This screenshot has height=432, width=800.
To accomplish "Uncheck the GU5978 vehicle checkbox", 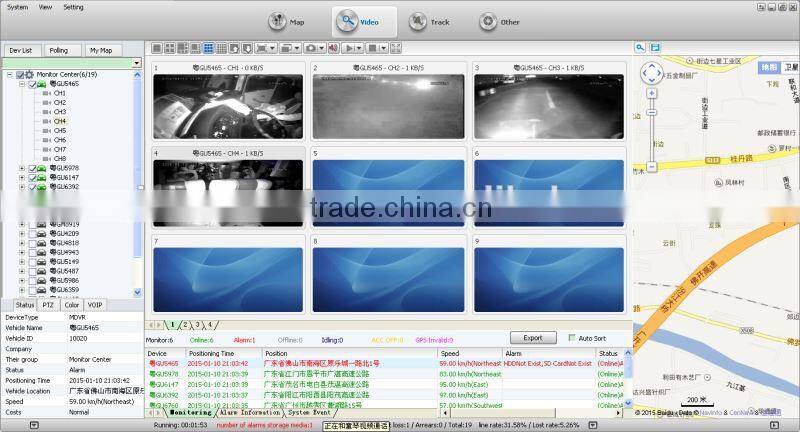I will [x=32, y=168].
